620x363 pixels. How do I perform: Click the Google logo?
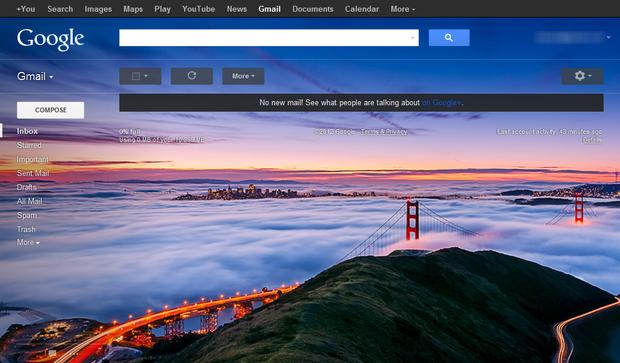pyautogui.click(x=50, y=39)
